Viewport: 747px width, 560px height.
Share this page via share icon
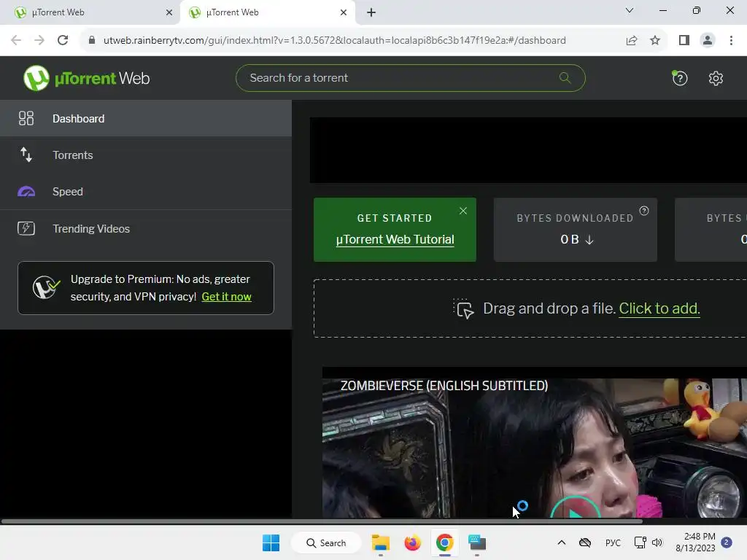coord(631,40)
